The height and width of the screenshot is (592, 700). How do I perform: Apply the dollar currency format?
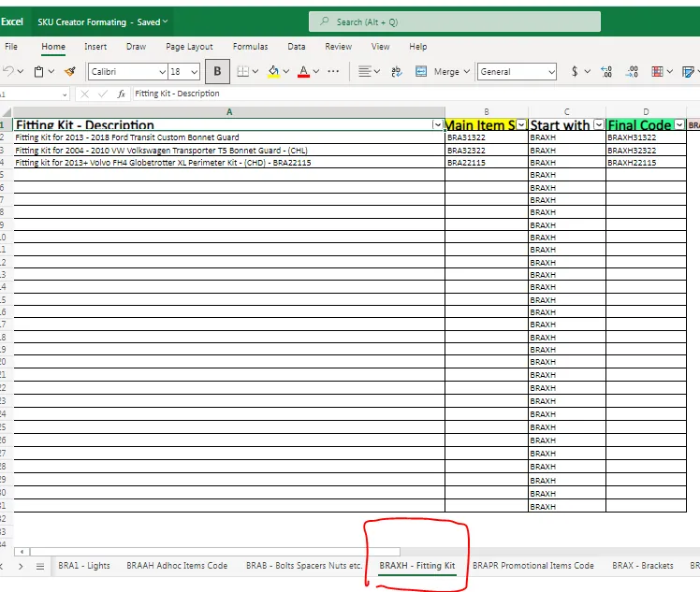point(575,71)
